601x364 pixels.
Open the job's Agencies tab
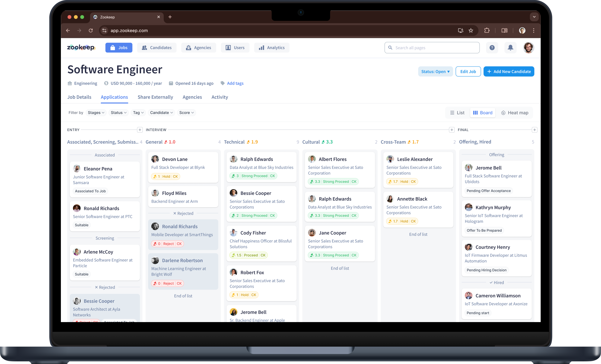click(192, 97)
